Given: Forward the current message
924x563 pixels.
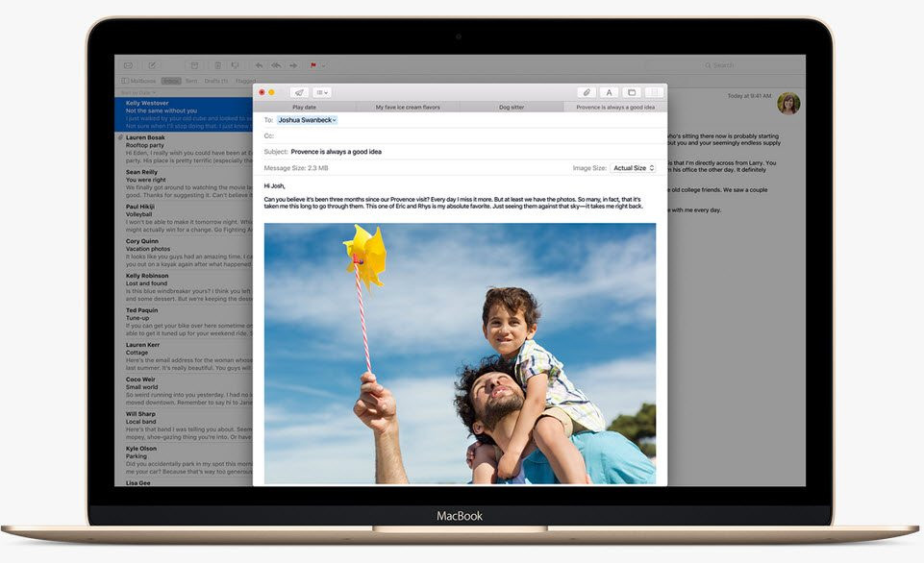Looking at the screenshot, I should tap(294, 65).
